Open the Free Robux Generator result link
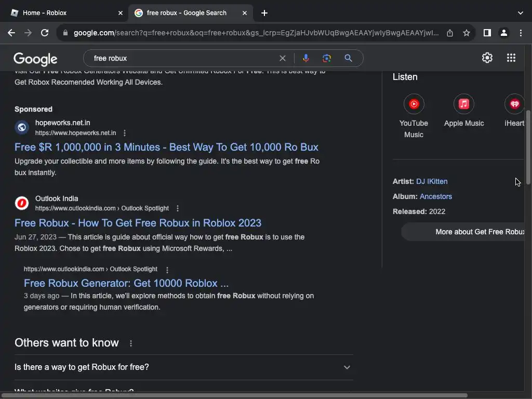532x399 pixels. 126,283
